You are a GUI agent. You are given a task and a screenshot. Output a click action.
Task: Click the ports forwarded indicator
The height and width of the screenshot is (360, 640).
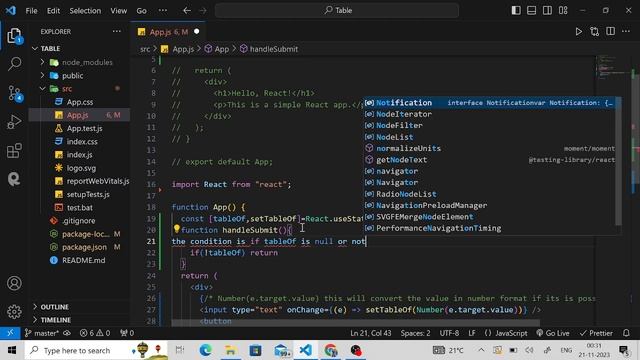[x=127, y=333]
